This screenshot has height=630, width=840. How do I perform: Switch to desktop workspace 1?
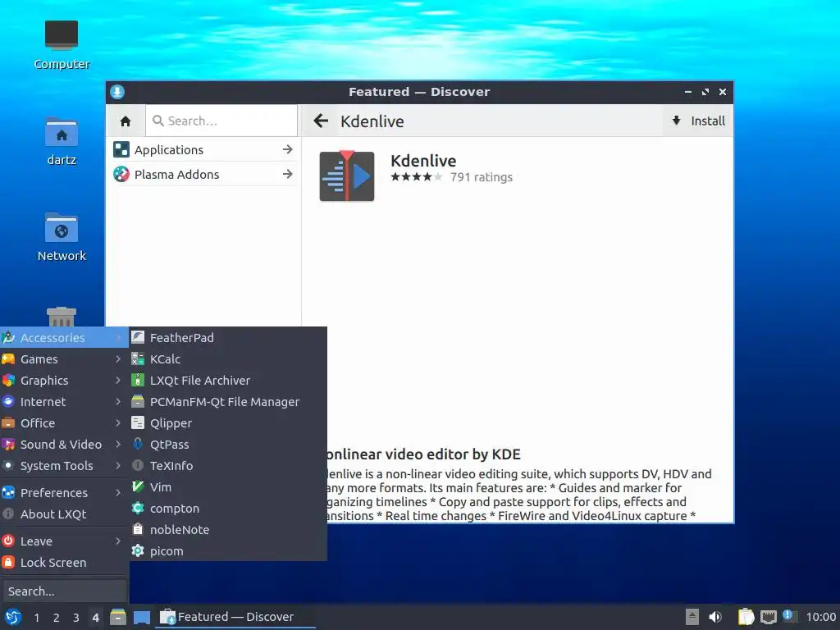click(36, 618)
